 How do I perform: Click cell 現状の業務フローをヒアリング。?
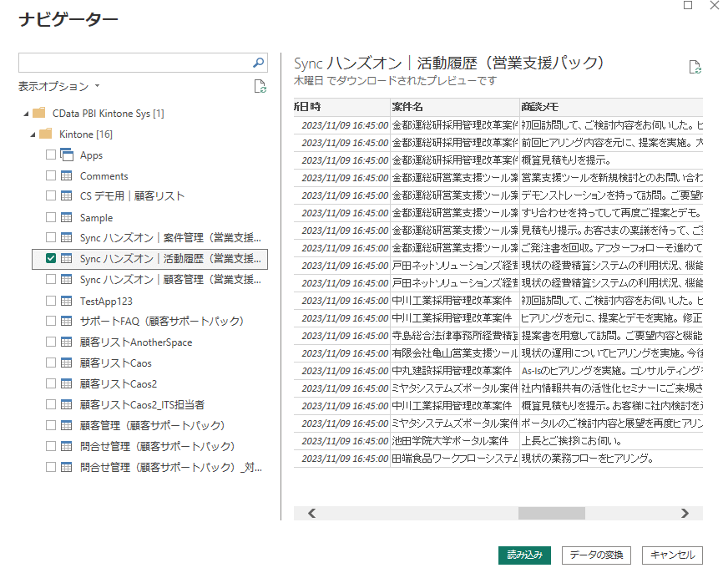[611, 459]
